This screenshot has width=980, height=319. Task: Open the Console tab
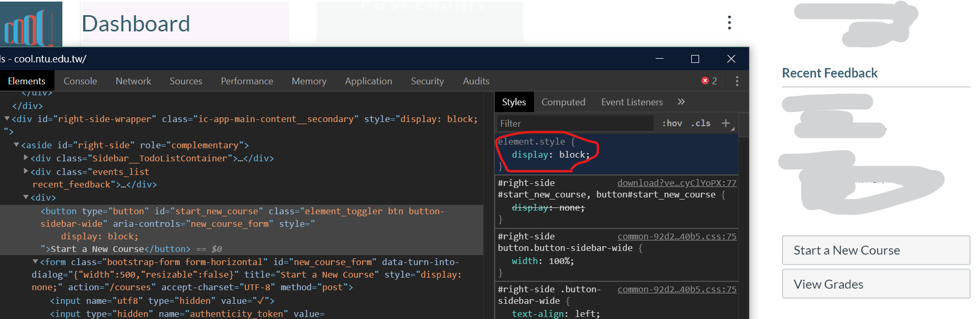80,81
